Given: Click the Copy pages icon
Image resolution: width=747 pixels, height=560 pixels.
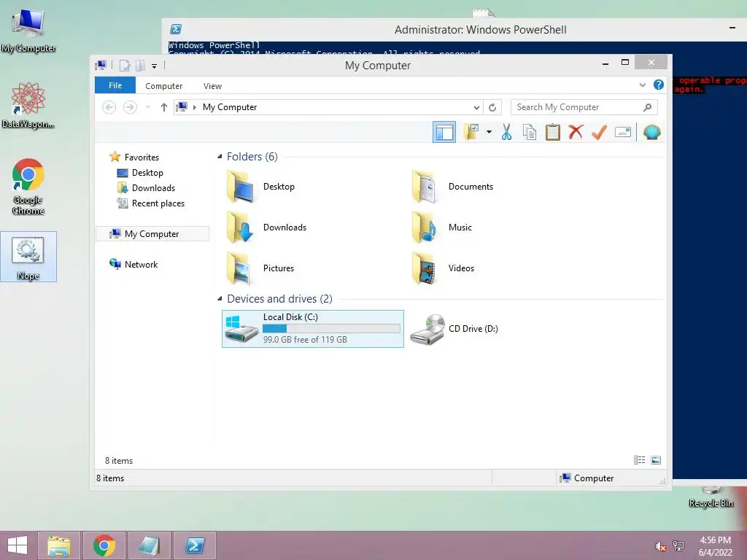Looking at the screenshot, I should [x=530, y=132].
